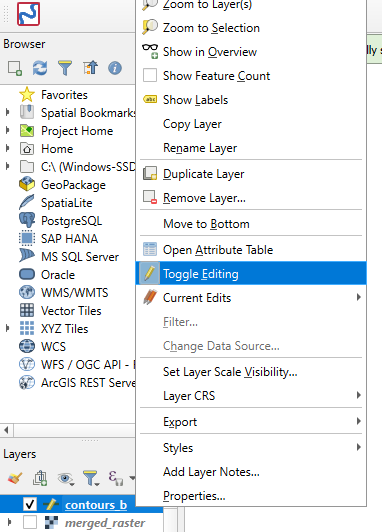
Task: Tick the Show Feature Count checkbox
Action: (x=150, y=75)
